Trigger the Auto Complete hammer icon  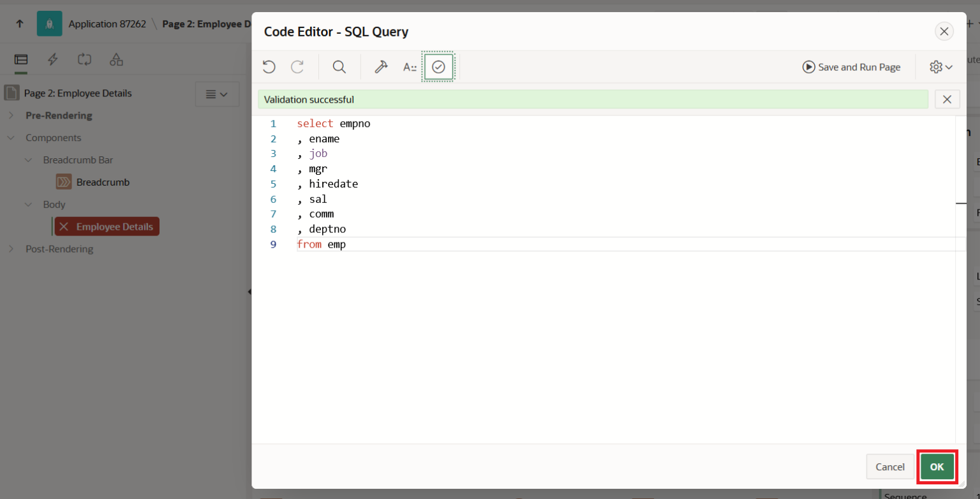pos(381,66)
